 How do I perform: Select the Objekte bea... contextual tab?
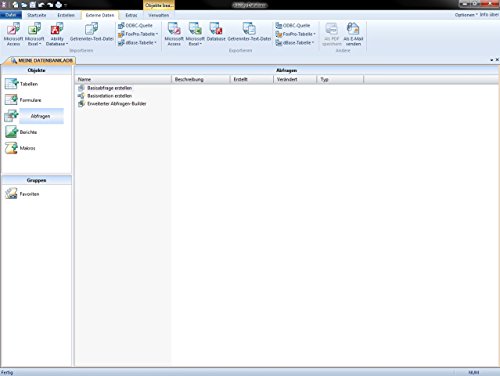[x=159, y=5]
